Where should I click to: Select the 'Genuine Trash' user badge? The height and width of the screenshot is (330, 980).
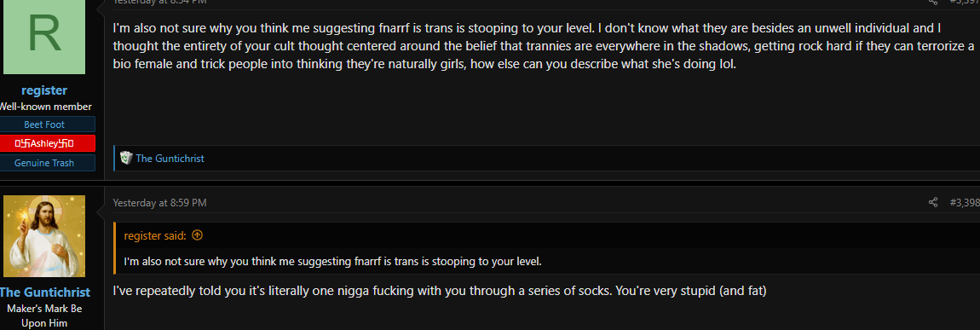tap(44, 163)
